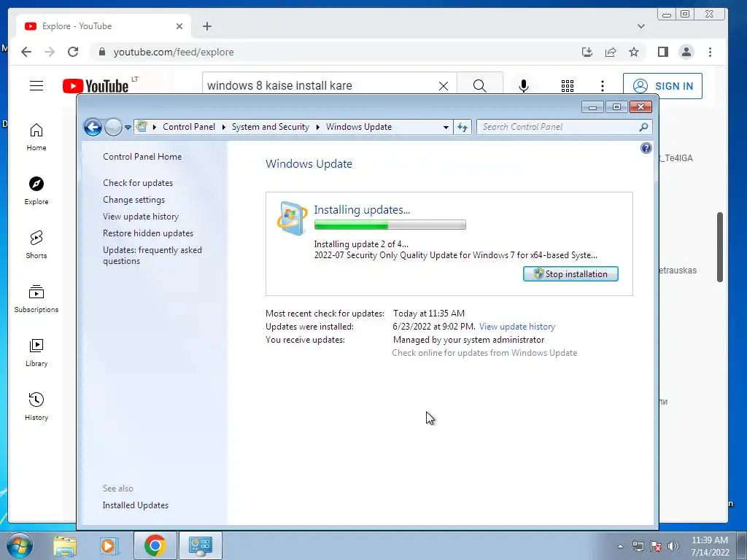Click the address bar refresh button
Screen dimensions: 747x560
[462, 127]
